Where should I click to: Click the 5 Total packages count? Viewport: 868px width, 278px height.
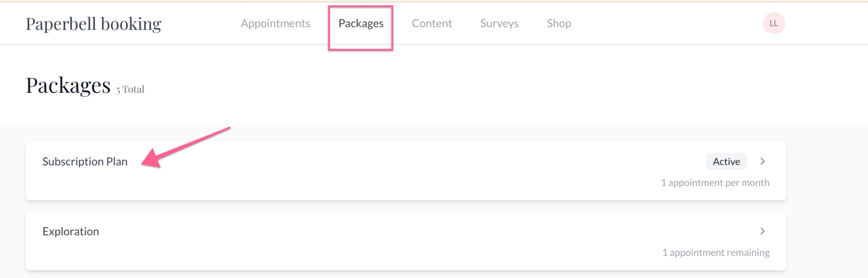tap(129, 89)
